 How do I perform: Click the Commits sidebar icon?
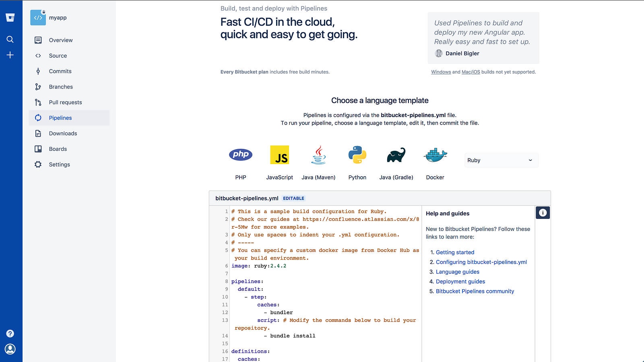point(38,71)
